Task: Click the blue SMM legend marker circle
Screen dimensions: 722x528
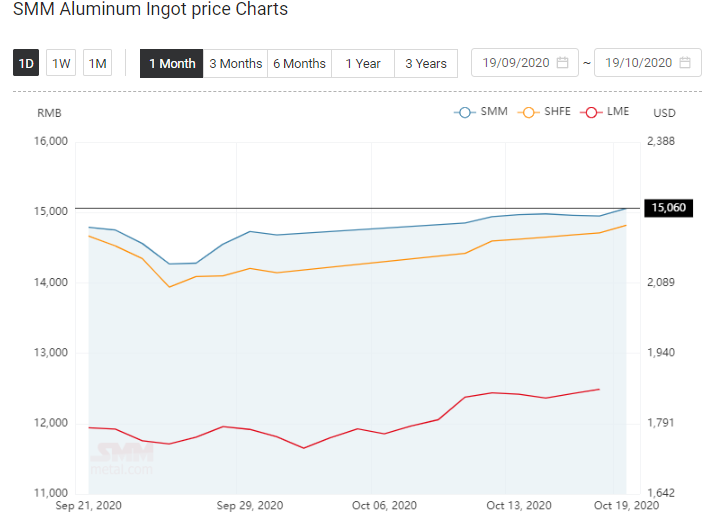Action: click(x=465, y=112)
